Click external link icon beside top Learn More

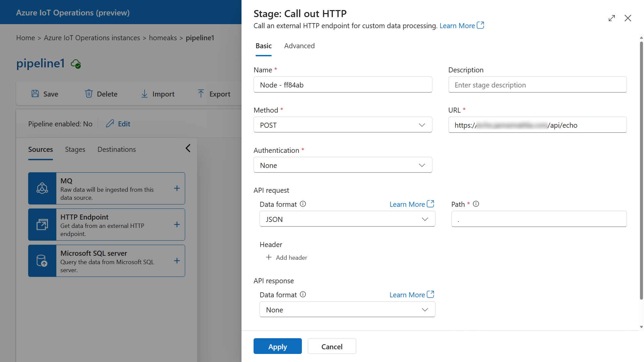click(480, 25)
